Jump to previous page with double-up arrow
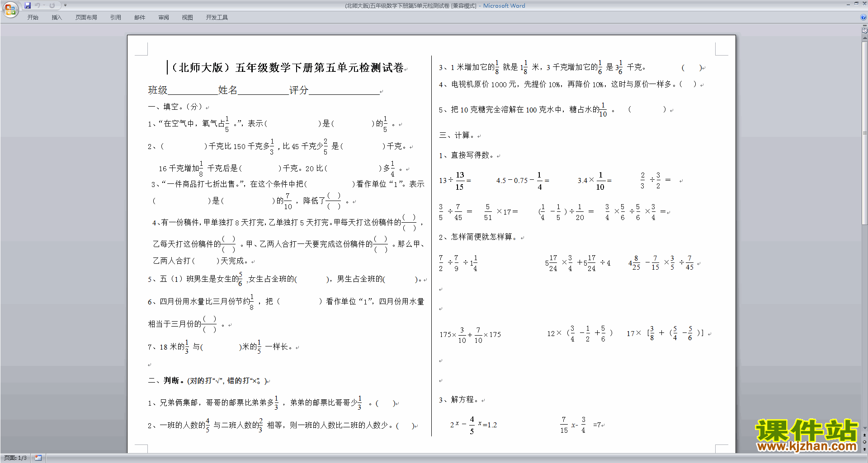This screenshot has width=868, height=463. pos(865,435)
